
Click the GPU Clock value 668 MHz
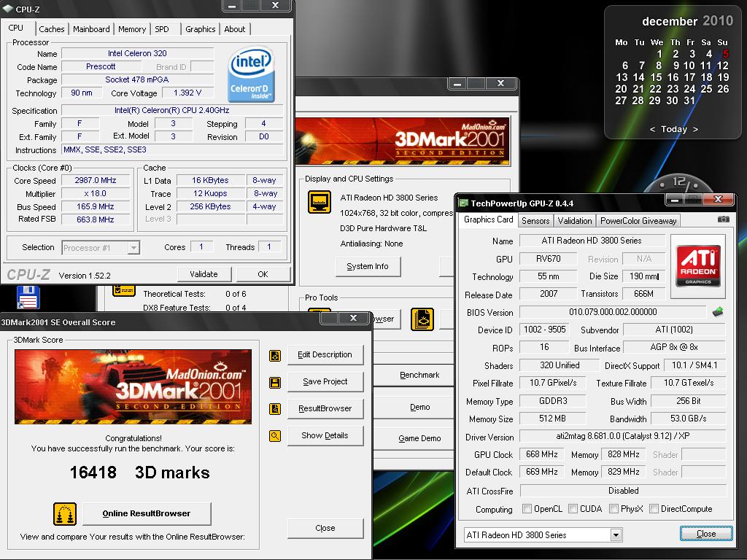pyautogui.click(x=542, y=455)
